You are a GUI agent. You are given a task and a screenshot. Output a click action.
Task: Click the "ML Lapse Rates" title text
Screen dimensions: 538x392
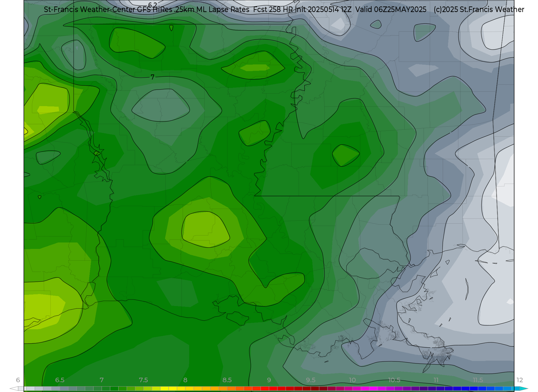pos(223,10)
